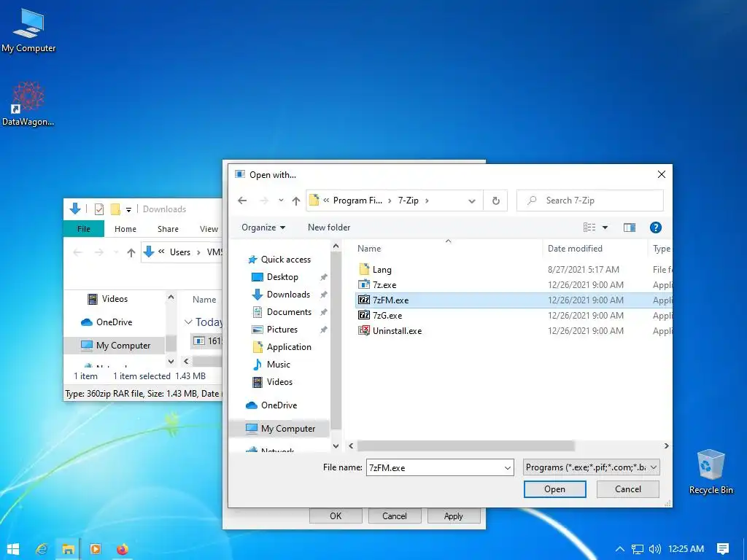Open dialog help icon
Viewport: 747px width, 560px height.
click(656, 227)
